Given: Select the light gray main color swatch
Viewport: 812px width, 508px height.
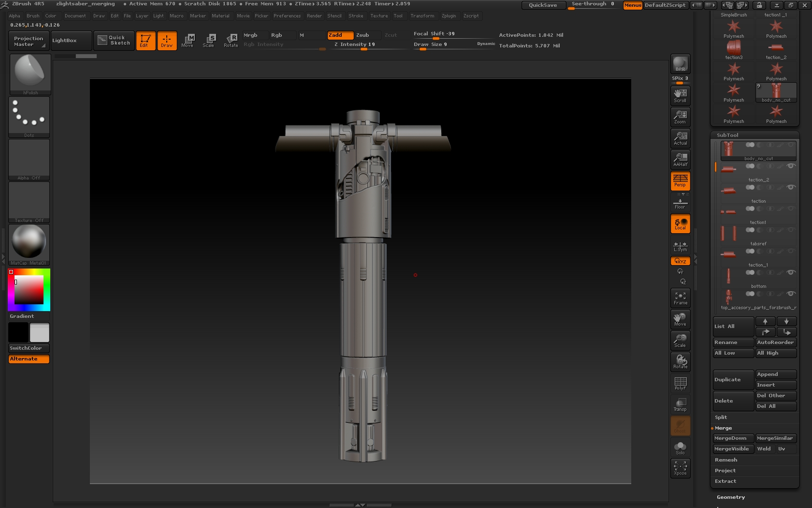Looking at the screenshot, I should (x=40, y=332).
